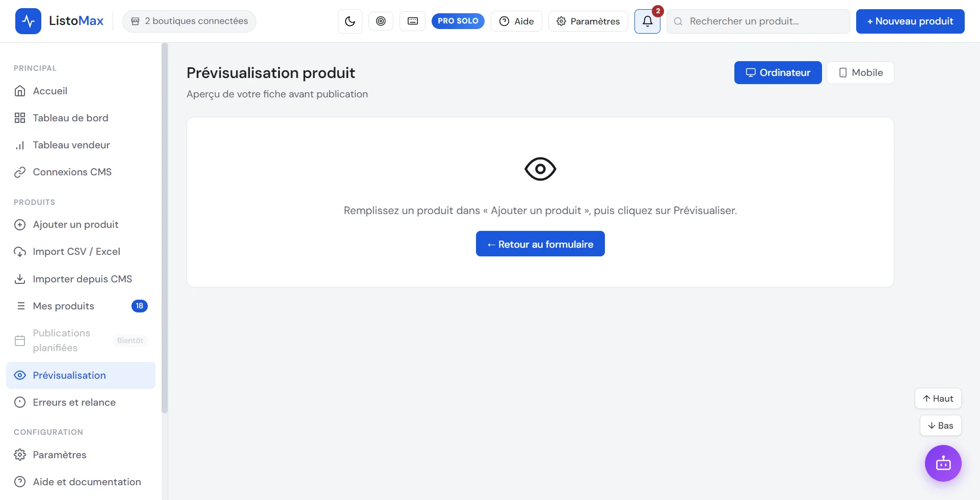Click the plus-circle icon beside Ajouter un produit
This screenshot has height=500, width=980.
coord(20,225)
